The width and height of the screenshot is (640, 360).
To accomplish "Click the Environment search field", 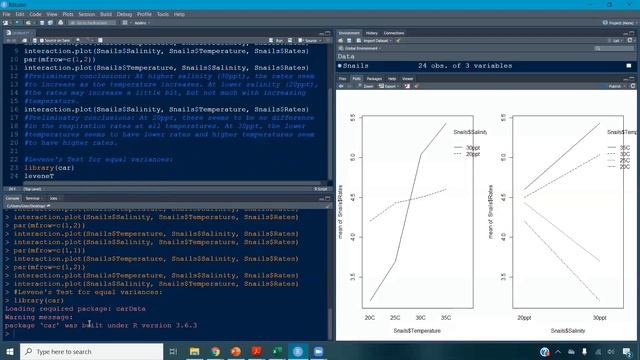I will click(614, 49).
